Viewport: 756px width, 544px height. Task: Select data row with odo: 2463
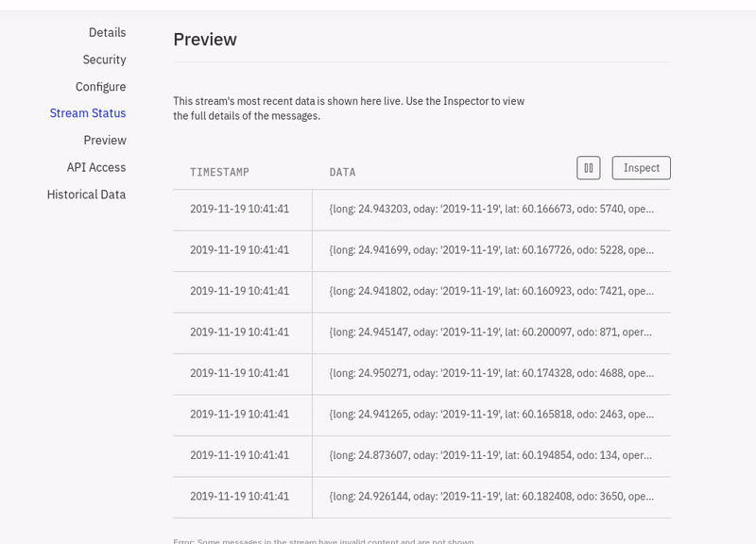tap(421, 415)
